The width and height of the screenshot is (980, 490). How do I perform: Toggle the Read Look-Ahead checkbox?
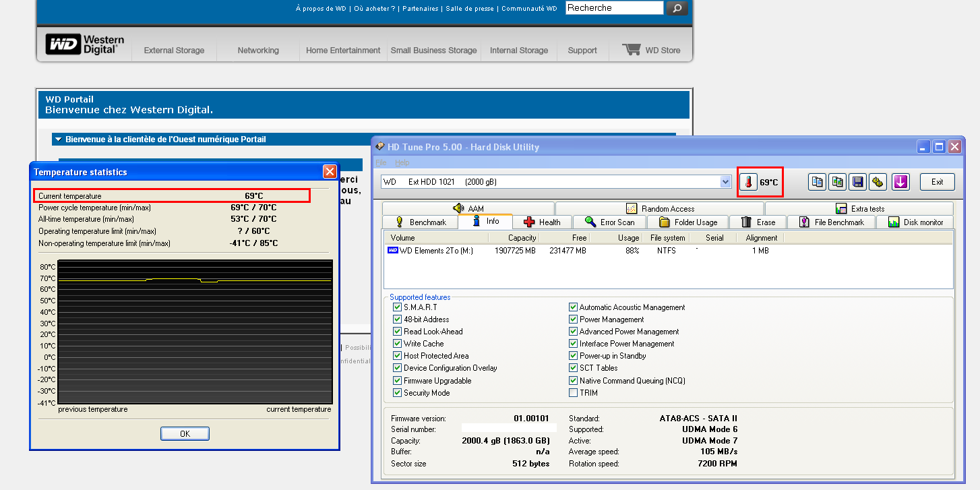pyautogui.click(x=397, y=332)
